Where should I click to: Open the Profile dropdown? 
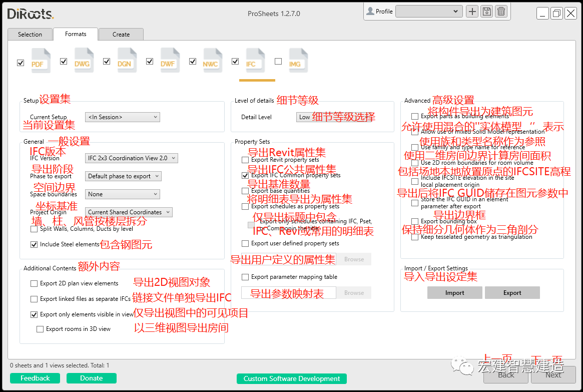click(429, 12)
